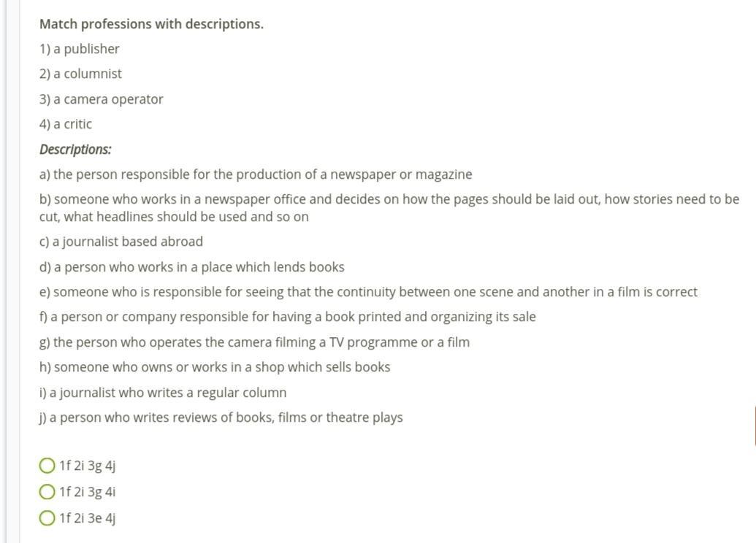
Task: Click description d) about lending books
Action: [x=191, y=267]
